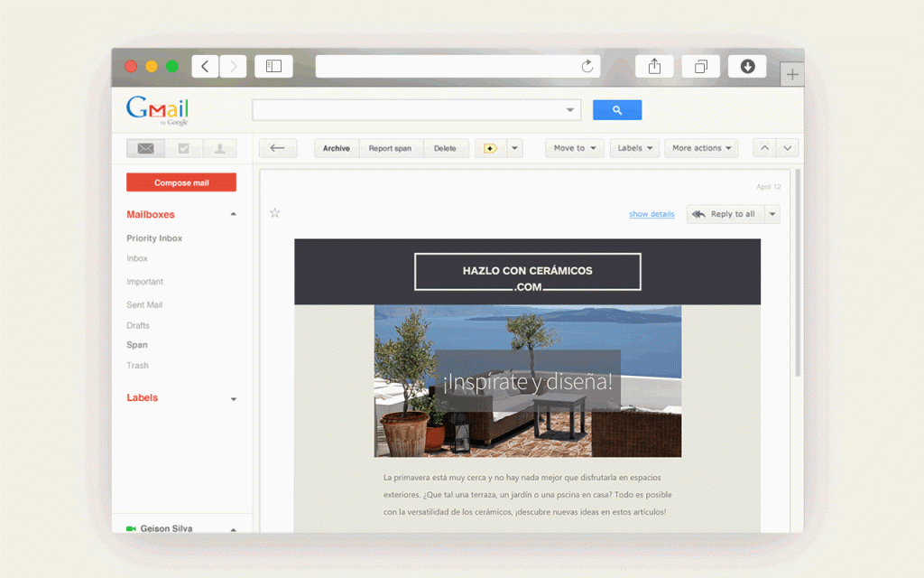This screenshot has height=578, width=924.
Task: Go to the newer message with the up chevron
Action: click(764, 148)
